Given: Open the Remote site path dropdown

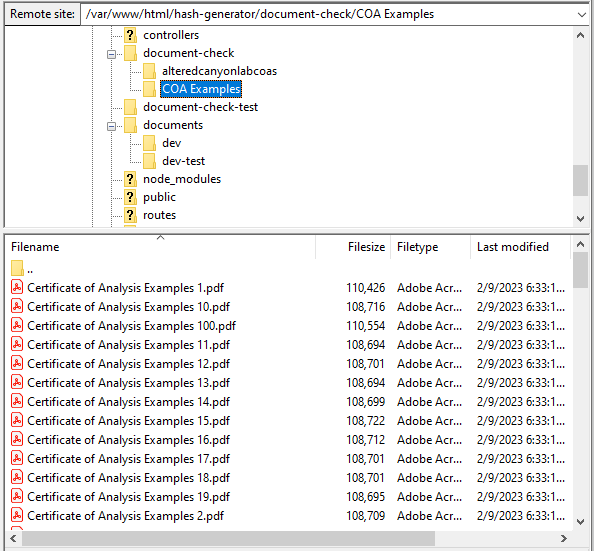Looking at the screenshot, I should point(581,14).
